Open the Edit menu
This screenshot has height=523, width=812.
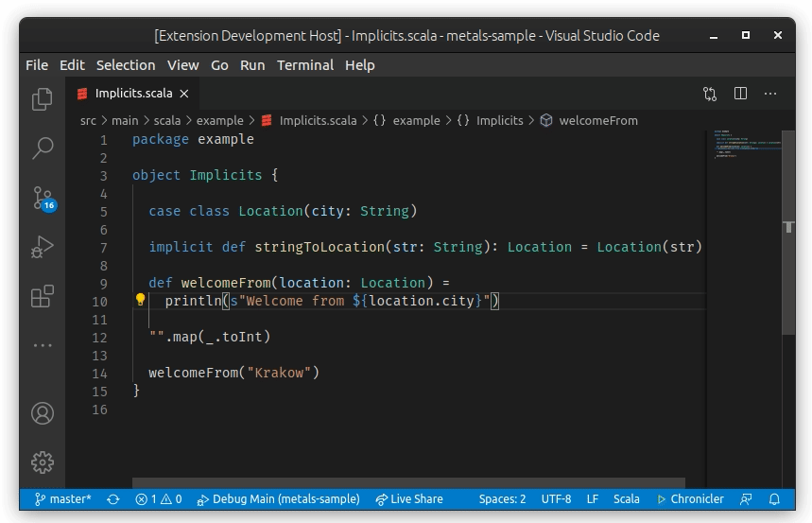click(x=72, y=65)
